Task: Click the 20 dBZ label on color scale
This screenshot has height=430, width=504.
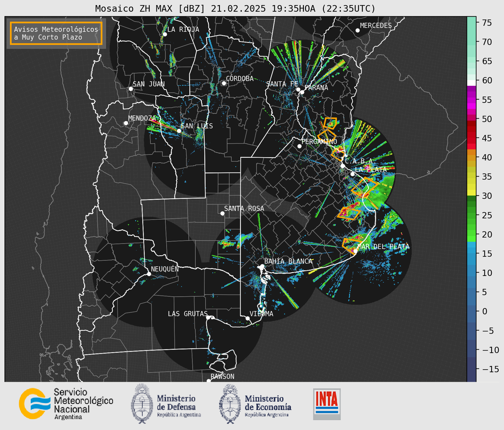Action: 487,234
